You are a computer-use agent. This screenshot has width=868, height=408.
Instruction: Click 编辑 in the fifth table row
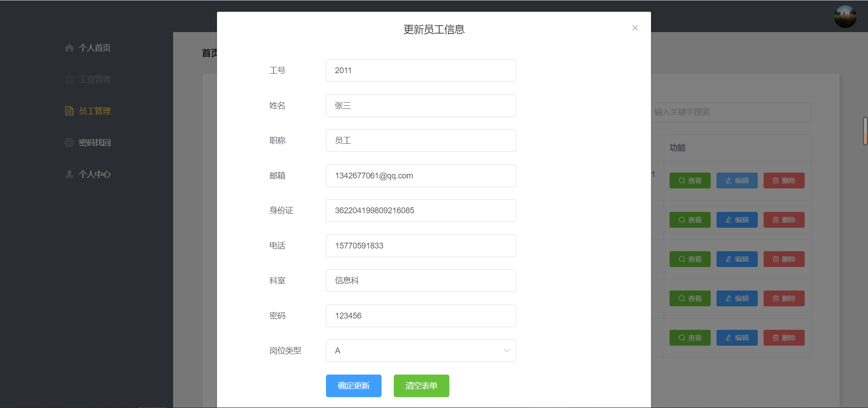tap(737, 338)
